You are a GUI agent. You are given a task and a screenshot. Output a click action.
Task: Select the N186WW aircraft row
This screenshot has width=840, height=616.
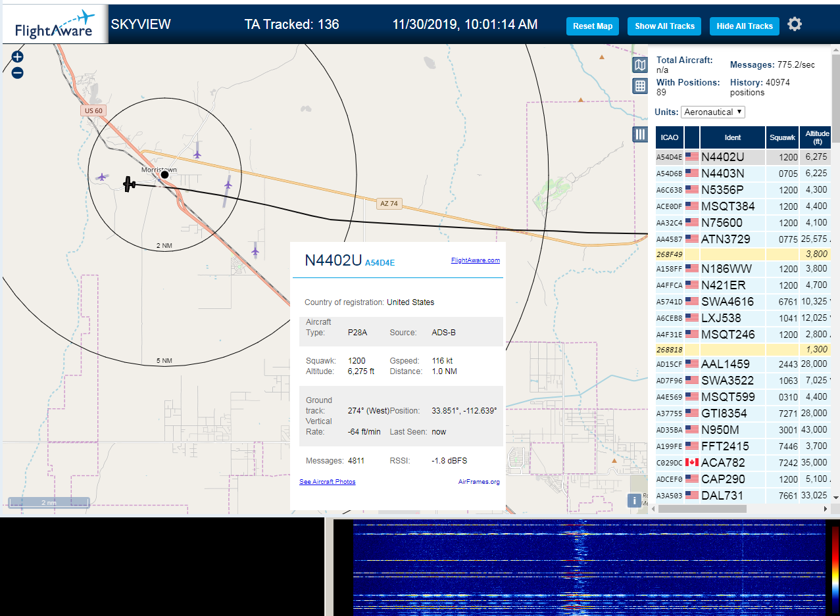coord(743,269)
